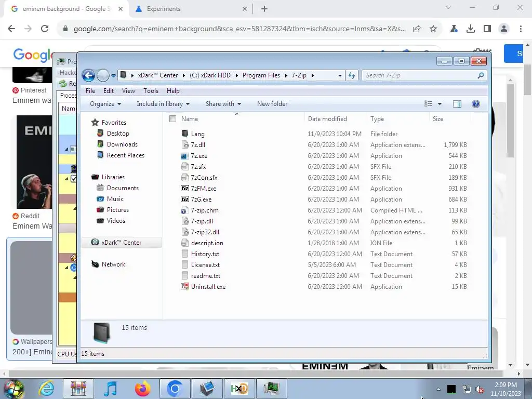Open the Chrome profile avatar icon
532x399 pixels.
[504, 29]
